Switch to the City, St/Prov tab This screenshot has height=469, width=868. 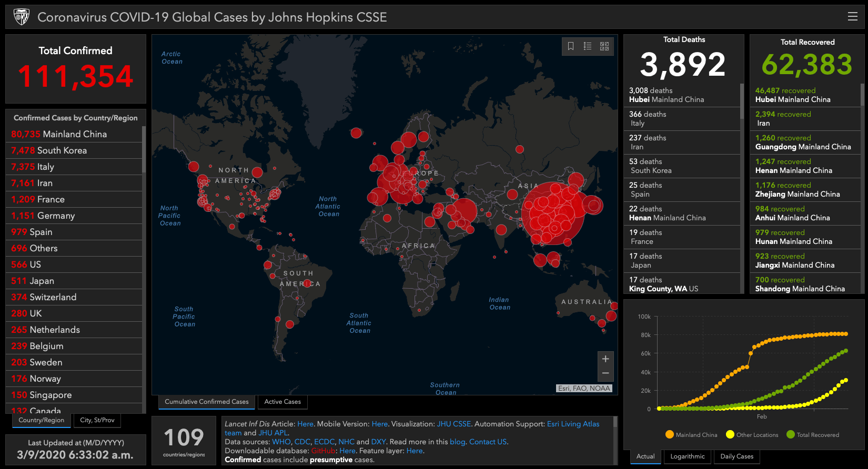(97, 420)
